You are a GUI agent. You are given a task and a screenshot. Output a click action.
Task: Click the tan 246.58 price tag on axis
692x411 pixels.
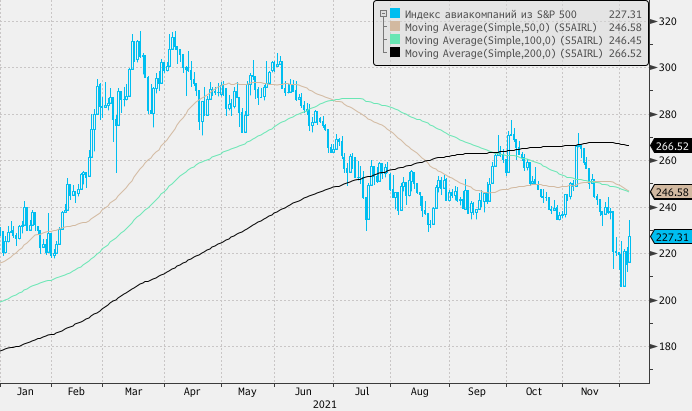[669, 192]
